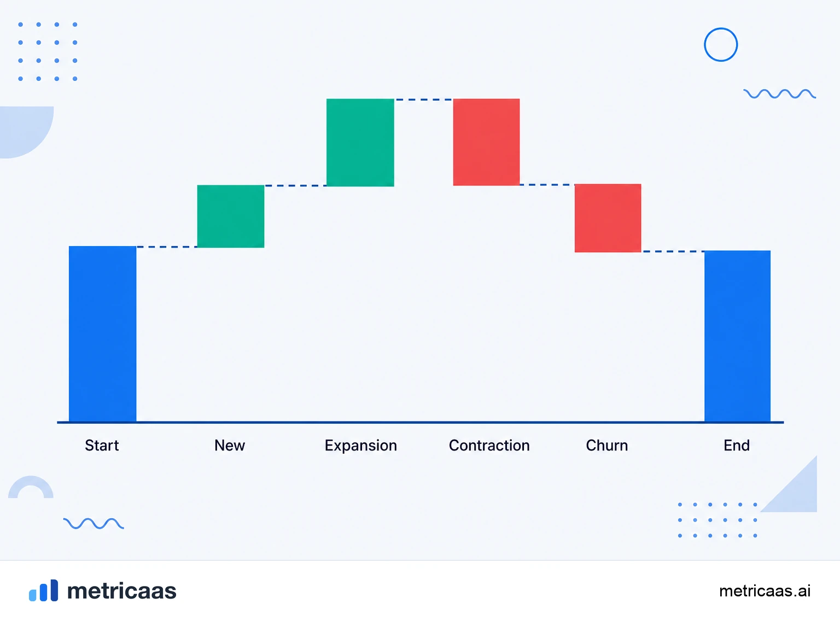Click the End axis label
Viewport: 840px width, 621px height.
click(737, 446)
